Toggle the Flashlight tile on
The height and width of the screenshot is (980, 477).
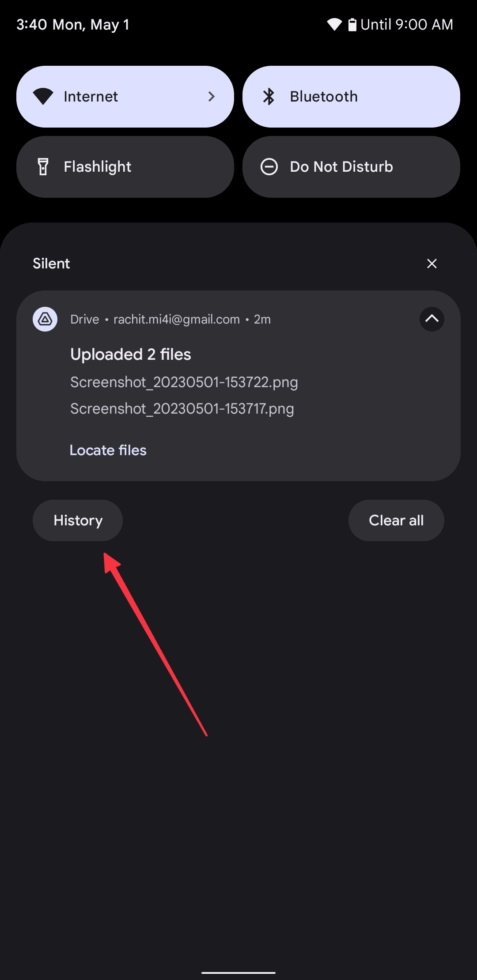125,166
